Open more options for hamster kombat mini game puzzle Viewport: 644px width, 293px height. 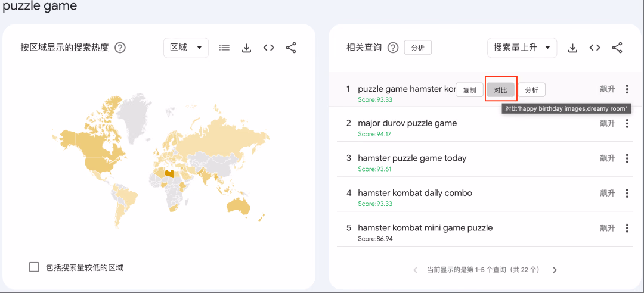627,228
